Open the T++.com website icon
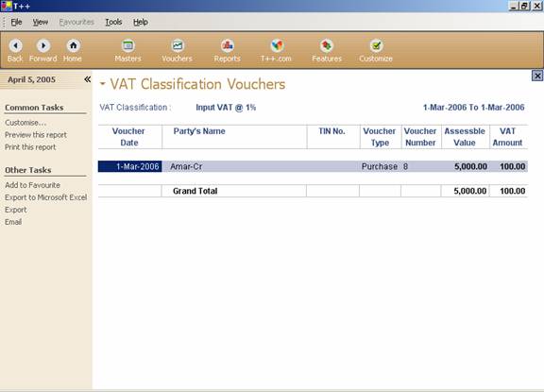The image size is (544, 392). [x=277, y=45]
